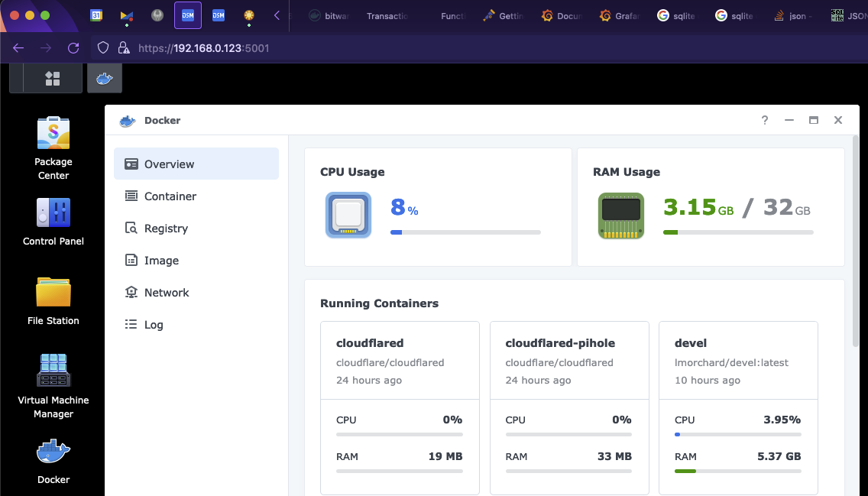The image size is (868, 496).
Task: Switch to the Transaction browser tab
Action: (387, 16)
